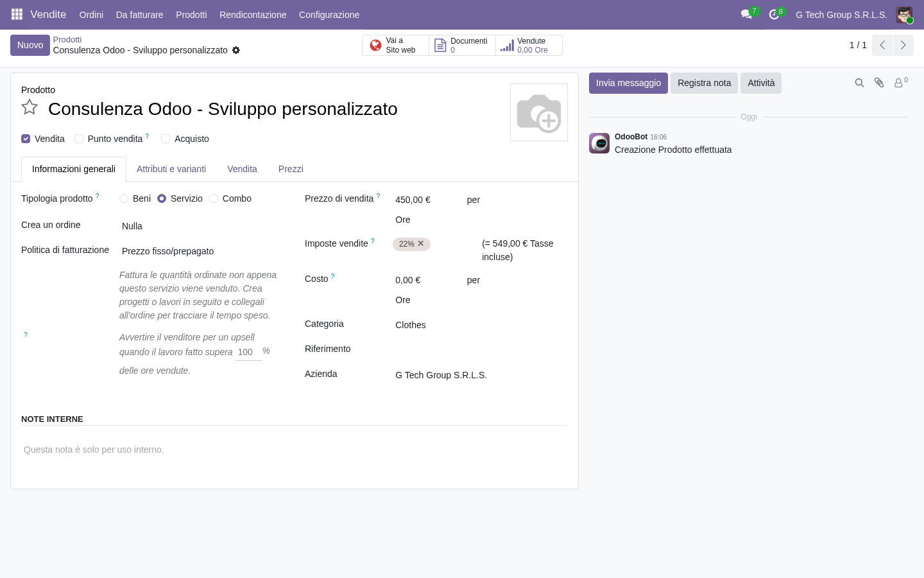Screen dimensions: 924x578
Task: Go to Prodotti breadcrumb link
Action: [x=67, y=40]
